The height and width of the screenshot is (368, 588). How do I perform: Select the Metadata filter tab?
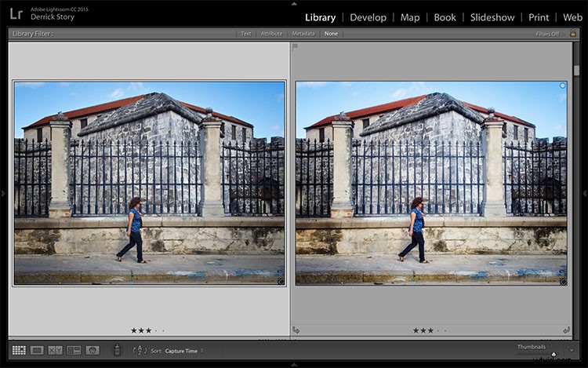(303, 34)
